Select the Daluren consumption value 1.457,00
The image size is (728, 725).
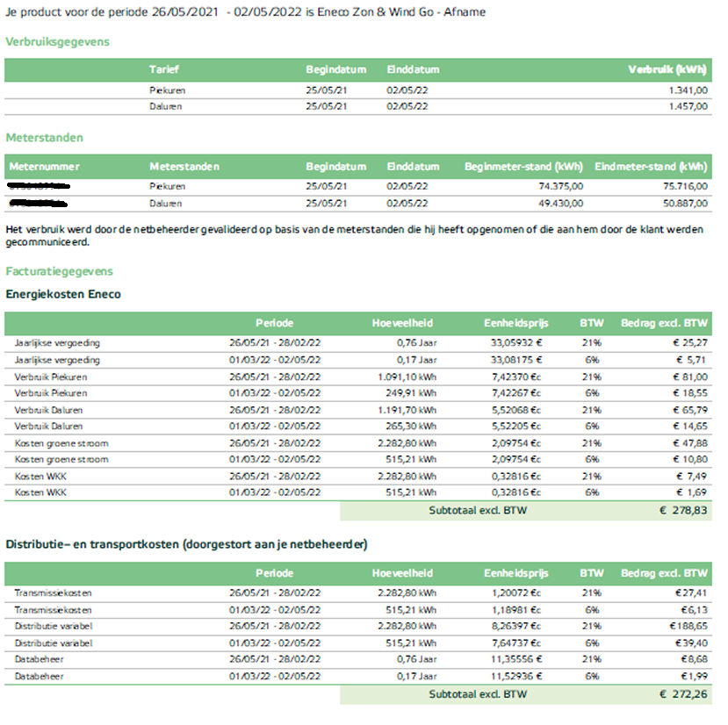(686, 106)
